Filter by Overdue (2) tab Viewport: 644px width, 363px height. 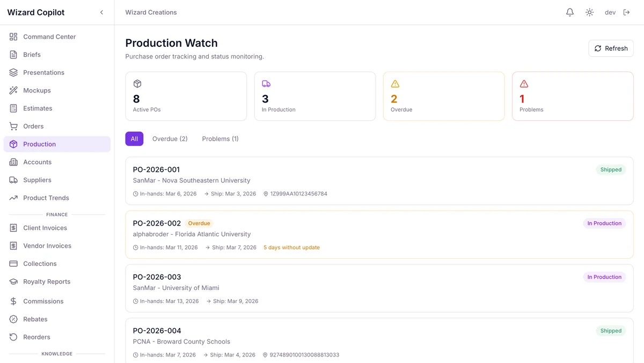coord(170,139)
